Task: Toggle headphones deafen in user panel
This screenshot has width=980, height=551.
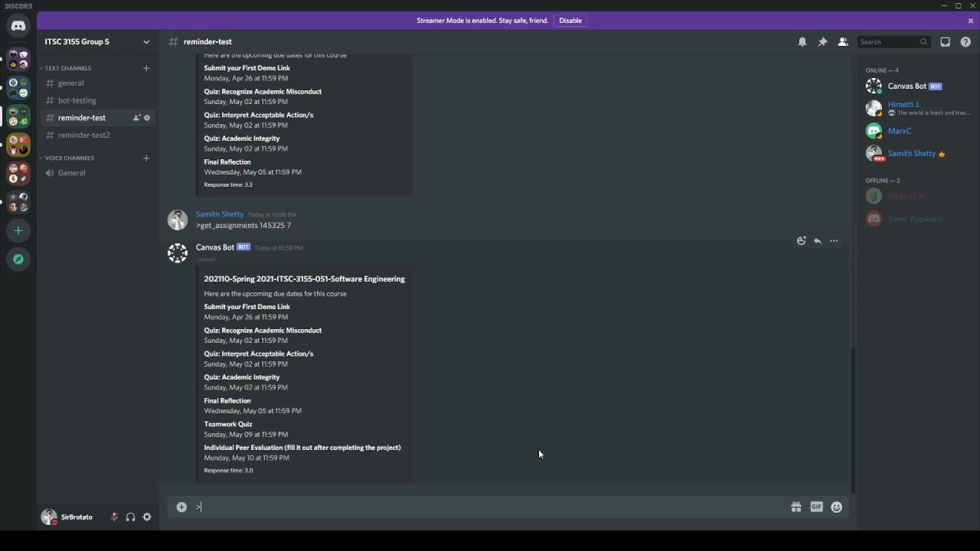Action: click(130, 517)
